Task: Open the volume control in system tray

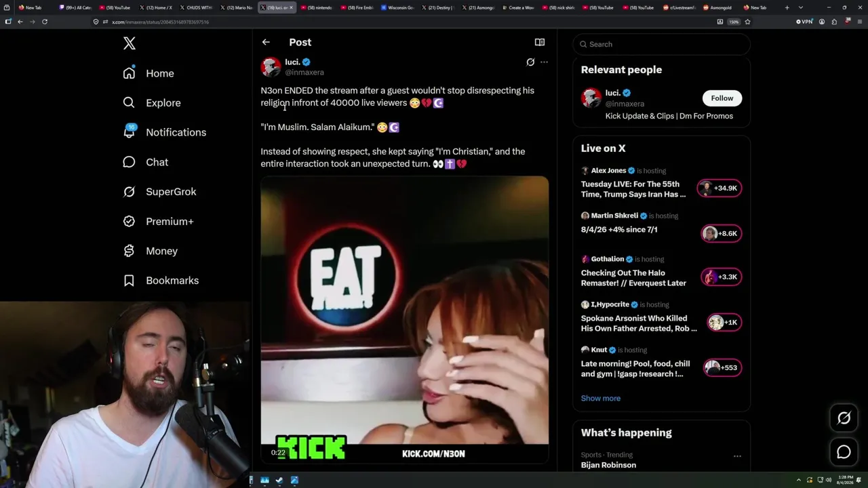Action: pos(829,481)
